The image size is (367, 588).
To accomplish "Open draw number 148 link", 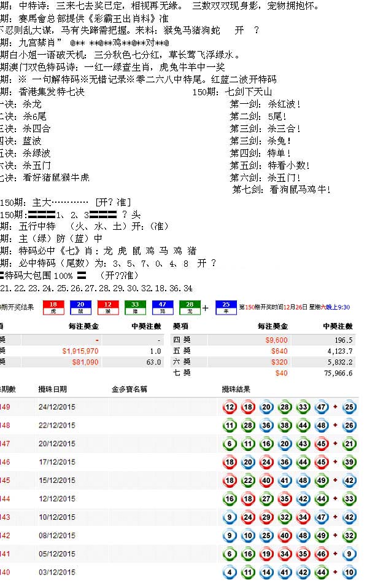I will click(x=5, y=425).
